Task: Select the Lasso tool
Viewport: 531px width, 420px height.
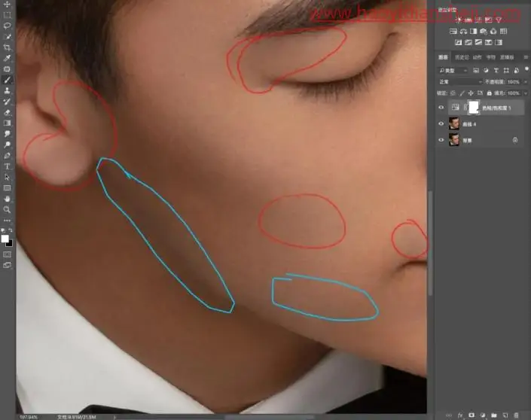Action: (x=7, y=26)
